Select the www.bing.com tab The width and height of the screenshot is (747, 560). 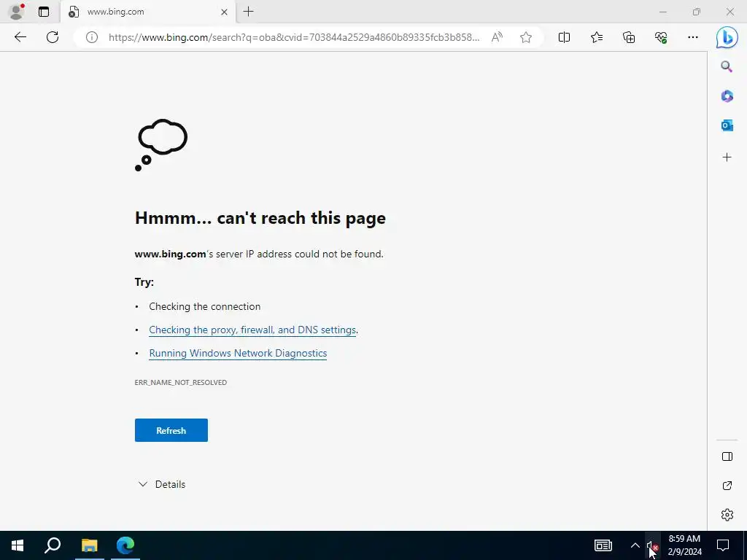pyautogui.click(x=147, y=12)
